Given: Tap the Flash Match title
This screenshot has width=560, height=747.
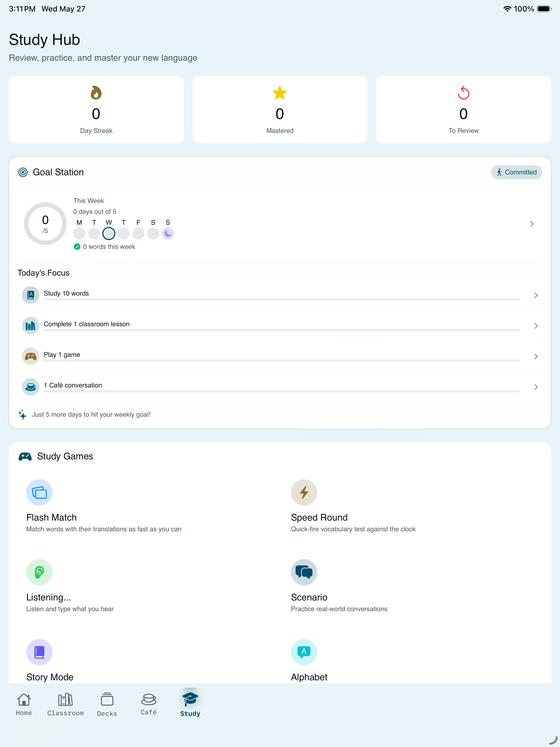Looking at the screenshot, I should click(x=51, y=517).
